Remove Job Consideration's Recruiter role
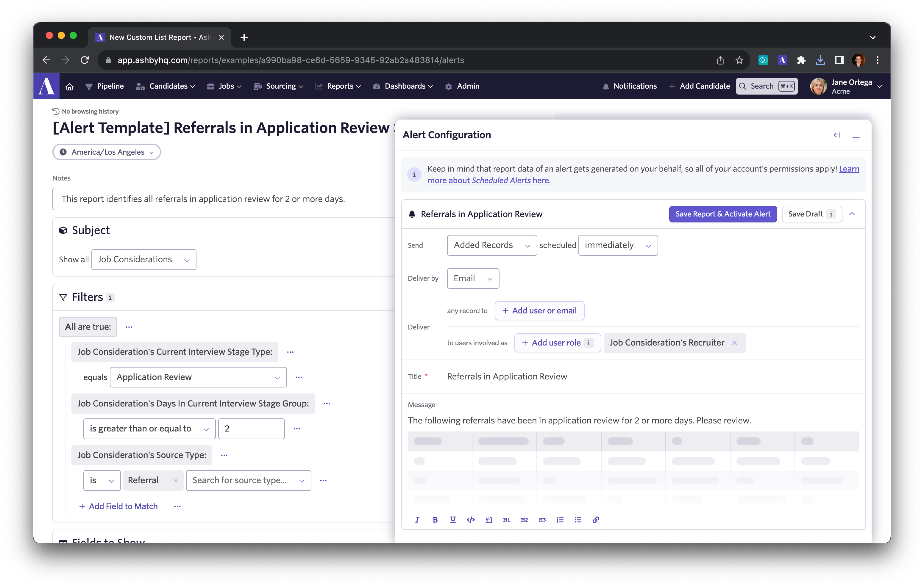 click(734, 343)
